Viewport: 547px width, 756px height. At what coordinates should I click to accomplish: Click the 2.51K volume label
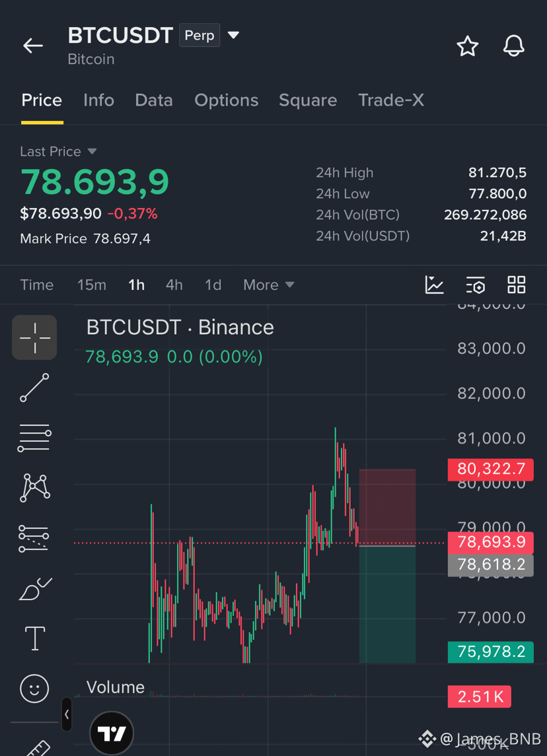[x=480, y=697]
